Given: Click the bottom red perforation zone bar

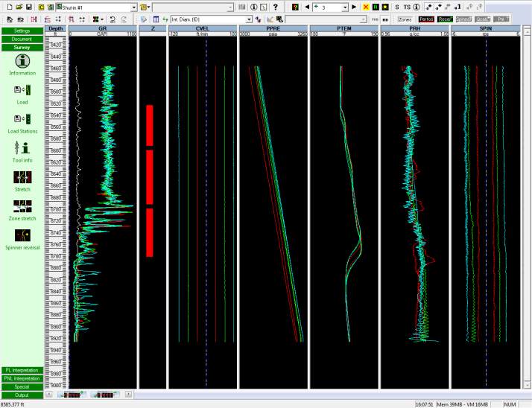Looking at the screenshot, I should (x=150, y=232).
